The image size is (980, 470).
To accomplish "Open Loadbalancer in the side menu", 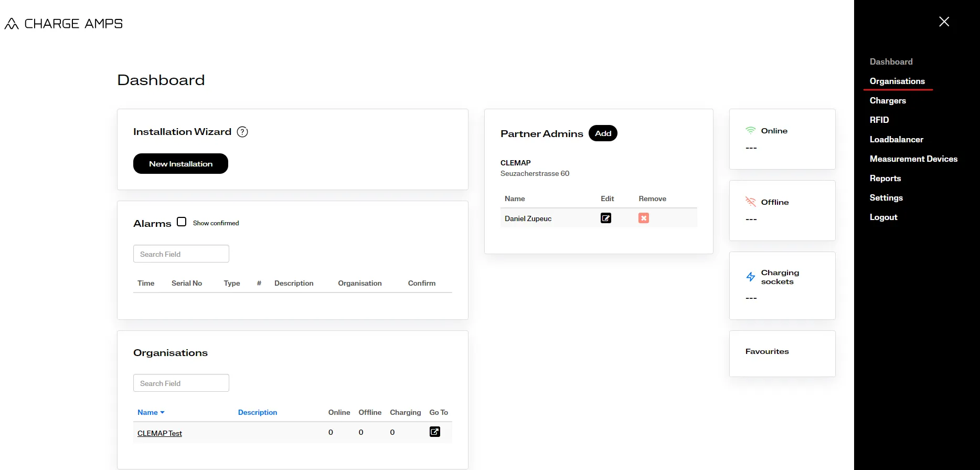I will pyautogui.click(x=896, y=139).
